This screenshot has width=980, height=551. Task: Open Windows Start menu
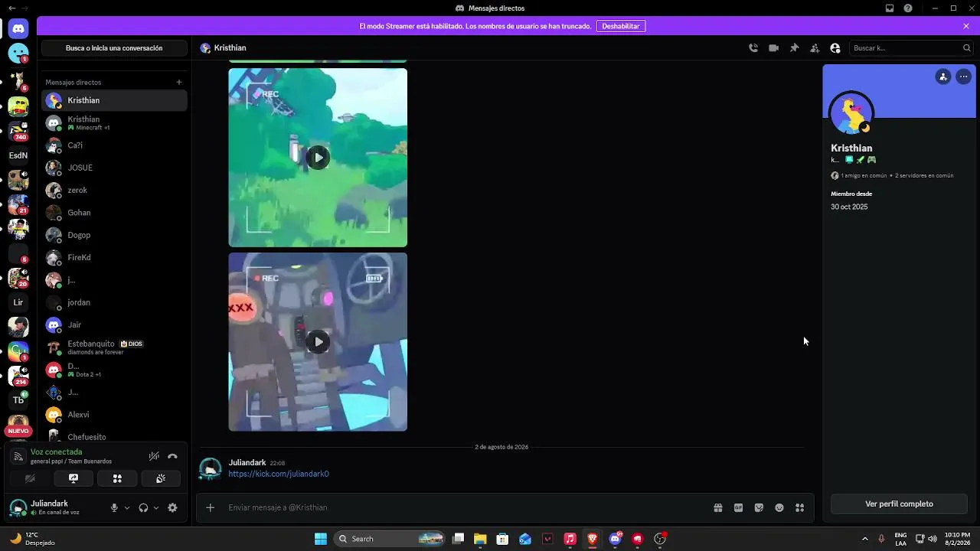click(x=321, y=539)
